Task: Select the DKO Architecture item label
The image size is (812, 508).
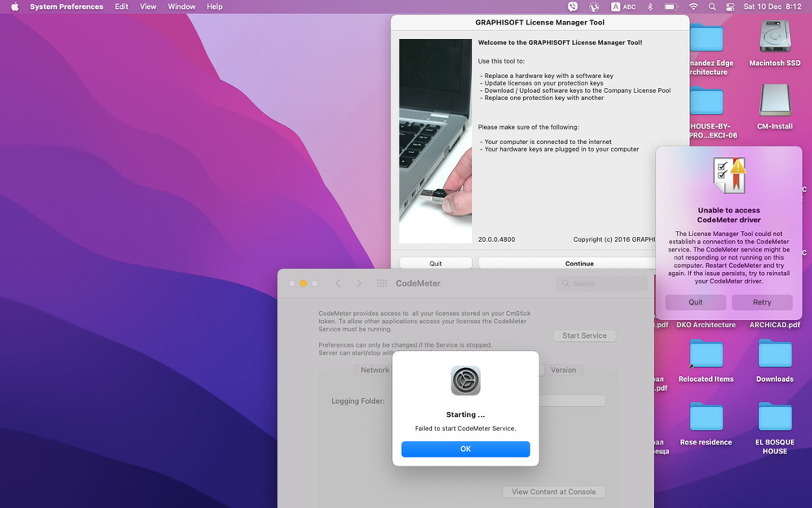Action: (706, 325)
